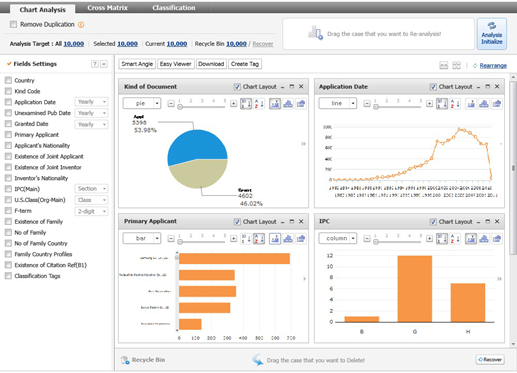517x373 pixels.
Task: Click the Rearrange refresh icon
Action: coord(475,66)
